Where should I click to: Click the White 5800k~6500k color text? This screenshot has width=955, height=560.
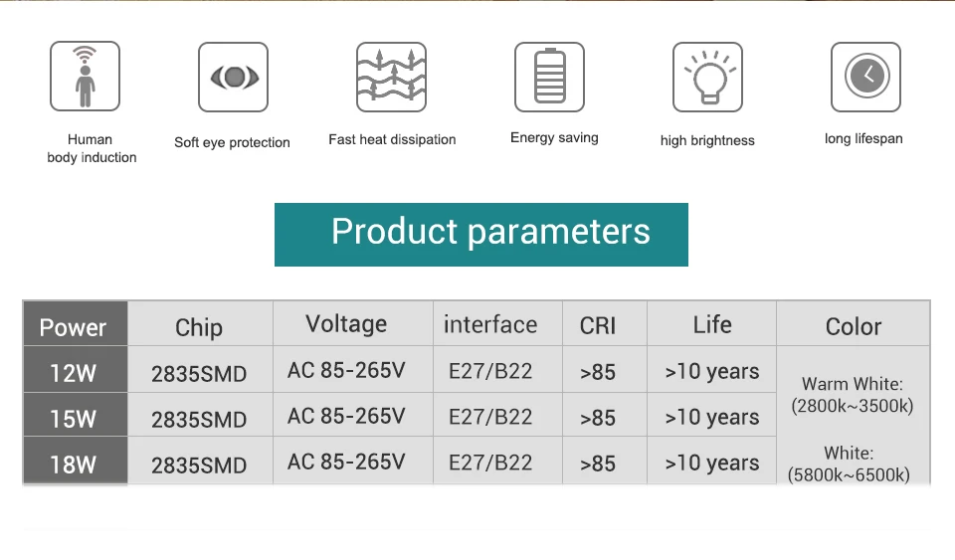point(849,464)
